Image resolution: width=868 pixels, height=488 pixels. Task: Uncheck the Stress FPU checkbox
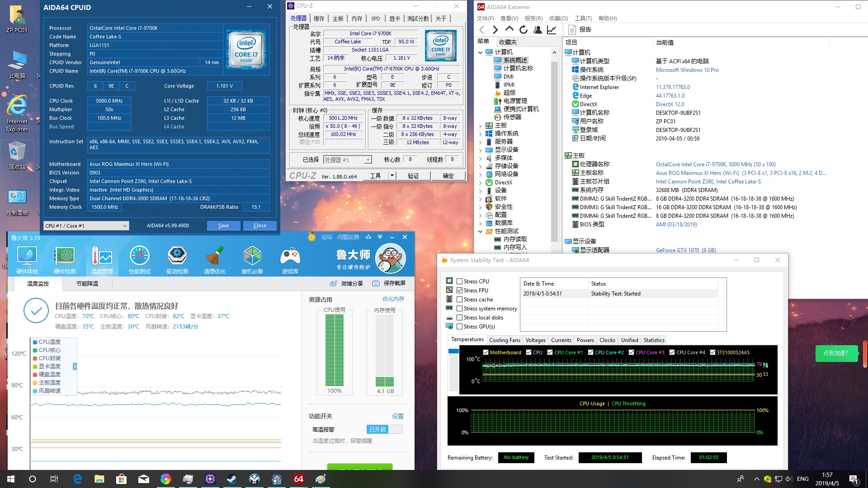(x=459, y=291)
